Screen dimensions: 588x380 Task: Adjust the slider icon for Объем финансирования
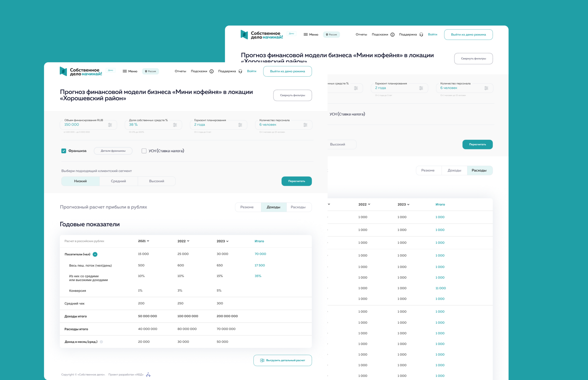coord(110,125)
